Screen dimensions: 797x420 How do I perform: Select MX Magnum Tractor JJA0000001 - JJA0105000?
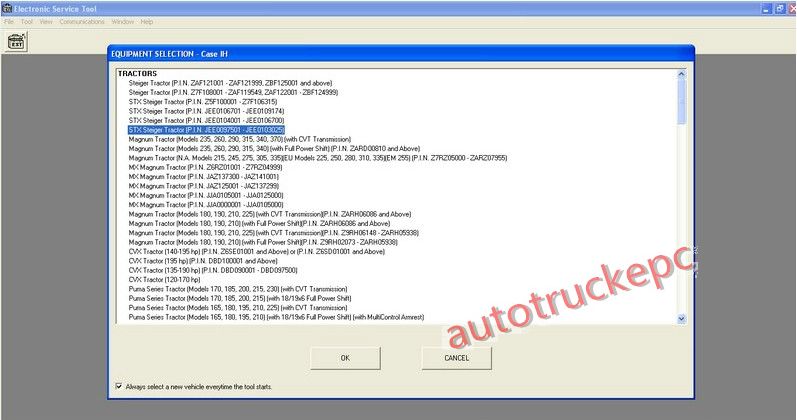tap(206, 204)
